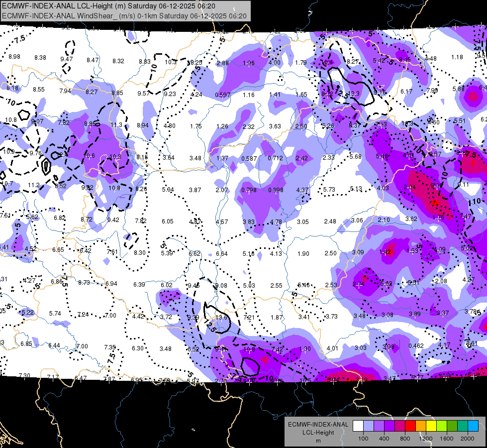Click the legend unit label 'm'

(318, 441)
